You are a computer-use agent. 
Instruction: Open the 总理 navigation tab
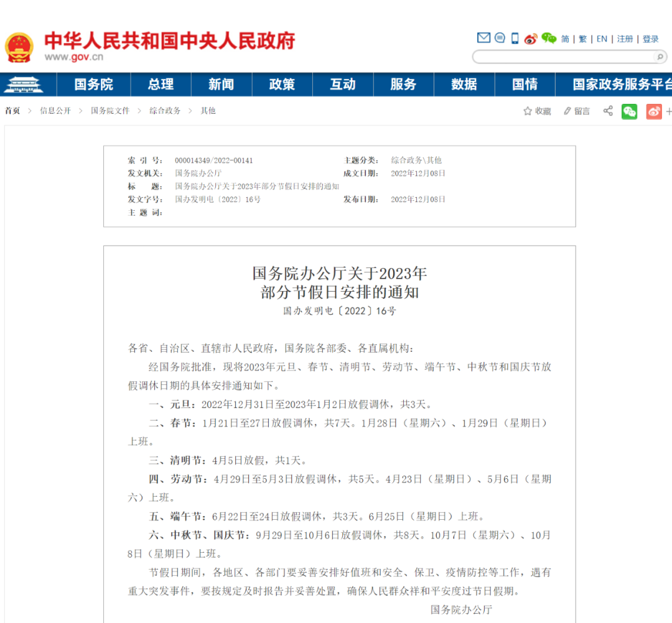pyautogui.click(x=161, y=85)
